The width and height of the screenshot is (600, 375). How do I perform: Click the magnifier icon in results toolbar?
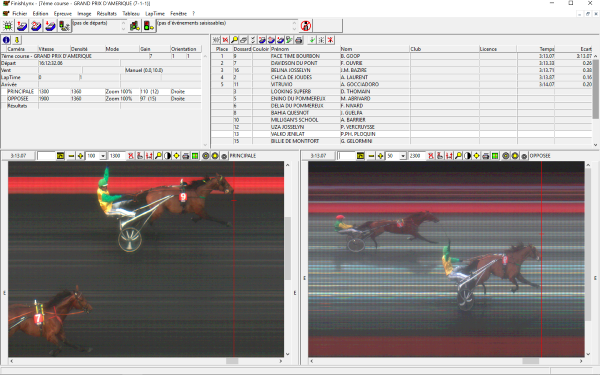234,40
